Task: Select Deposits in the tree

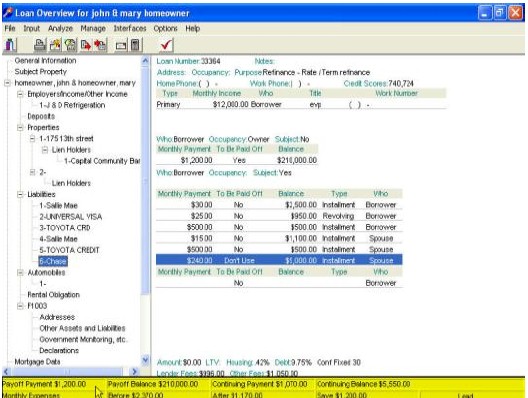Action: [x=41, y=116]
